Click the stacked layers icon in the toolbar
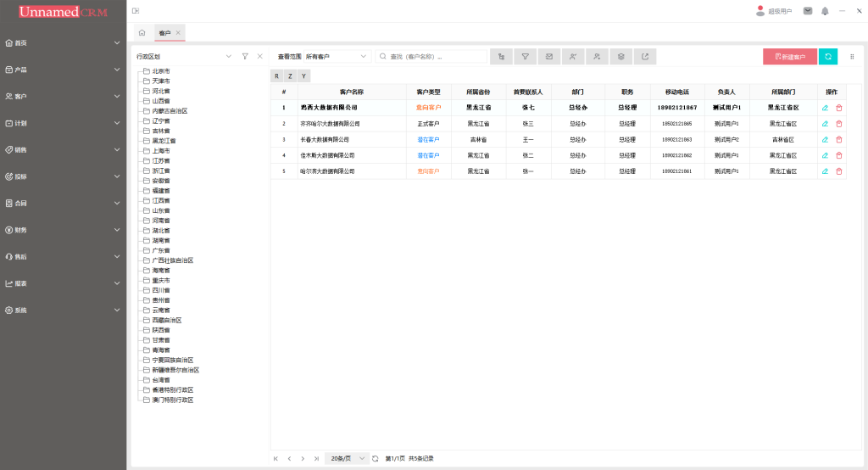Image resolution: width=868 pixels, height=470 pixels. [620, 57]
